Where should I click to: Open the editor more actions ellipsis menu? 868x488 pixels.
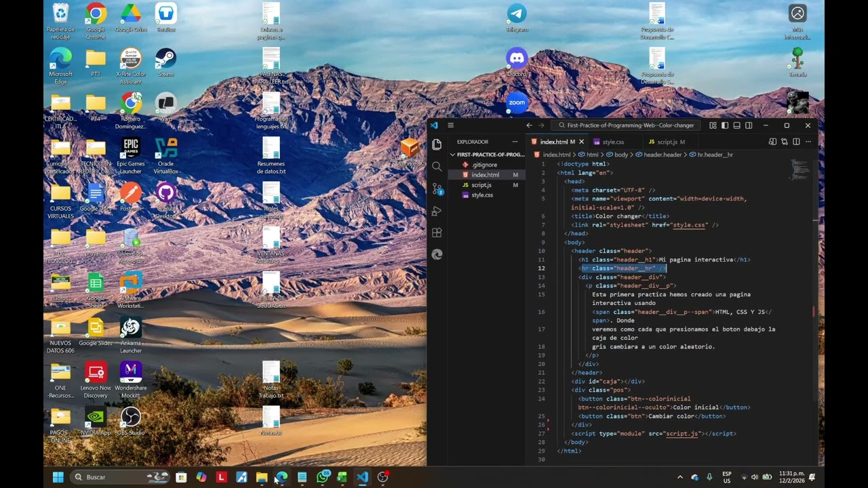pyautogui.click(x=808, y=142)
